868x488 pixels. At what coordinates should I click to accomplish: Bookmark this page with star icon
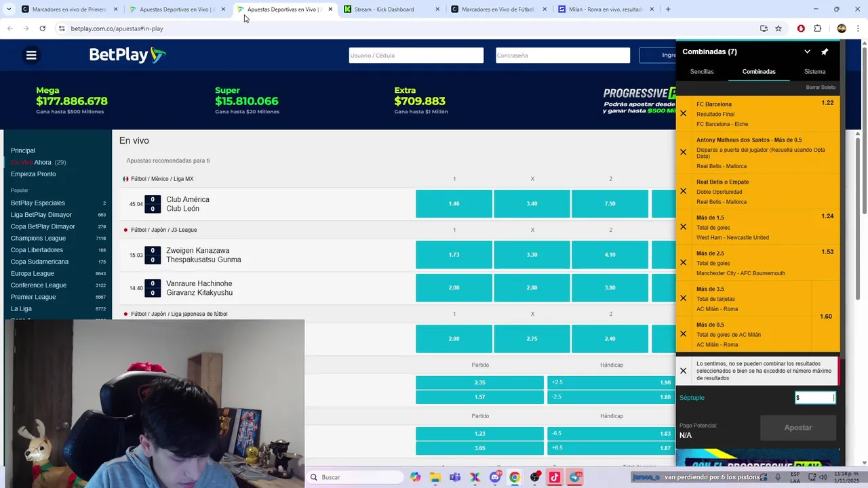tap(778, 28)
